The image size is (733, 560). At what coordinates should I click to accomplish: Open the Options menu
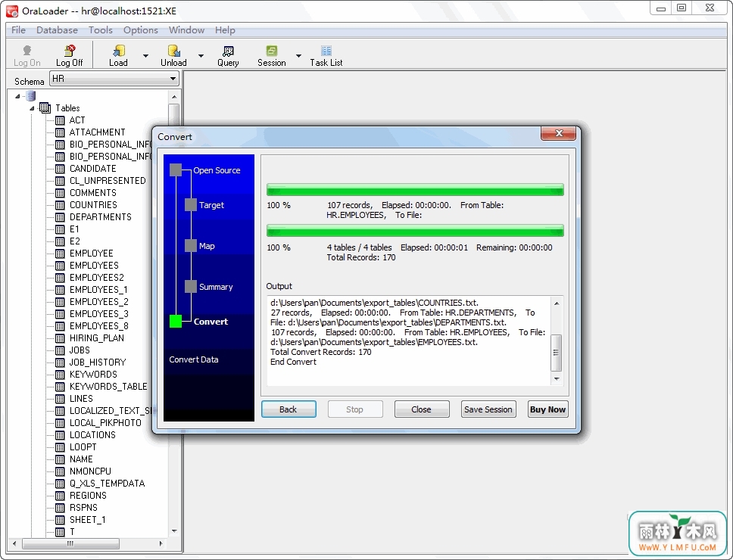click(x=141, y=30)
